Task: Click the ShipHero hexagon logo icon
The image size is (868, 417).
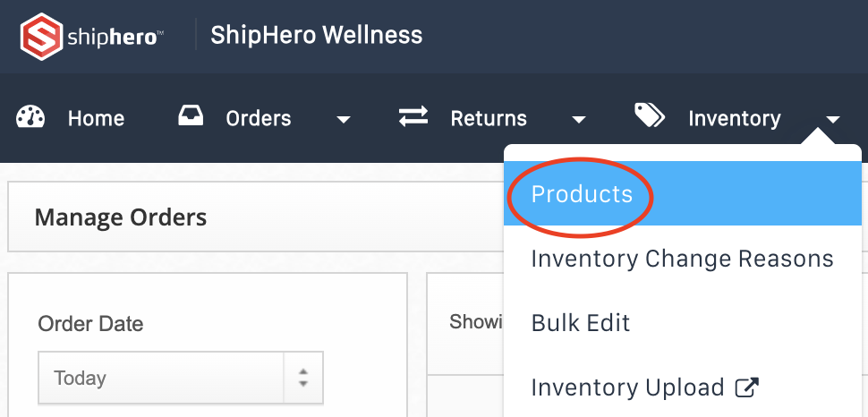Action: coord(41,36)
